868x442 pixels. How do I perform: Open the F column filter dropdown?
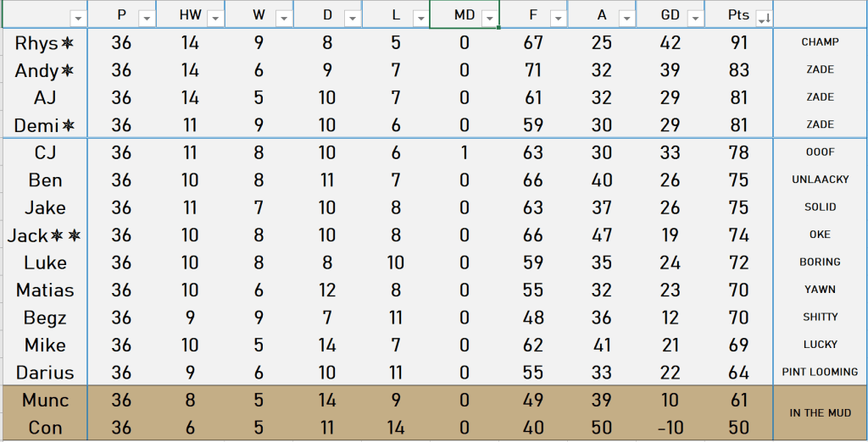558,18
